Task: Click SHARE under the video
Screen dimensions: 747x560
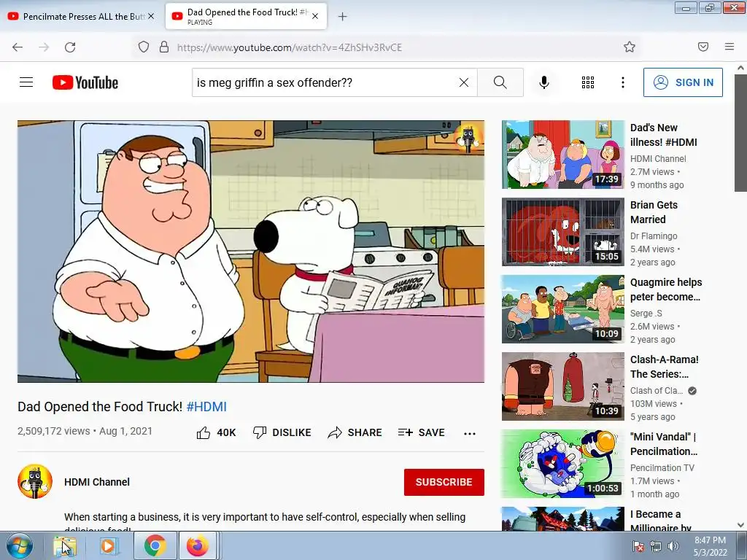Action: click(355, 432)
